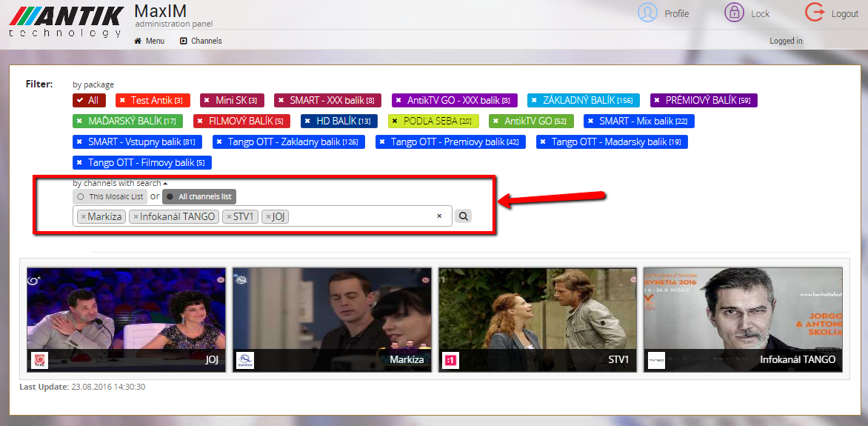
Task: Clear all tags in the search field
Action: click(x=439, y=216)
